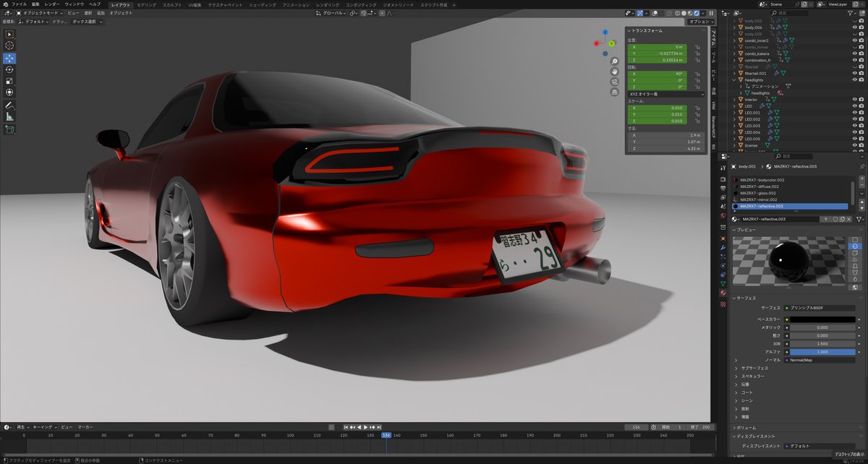Lock the X scale value
Image resolution: width=868 pixels, height=464 pixels.
[696, 108]
